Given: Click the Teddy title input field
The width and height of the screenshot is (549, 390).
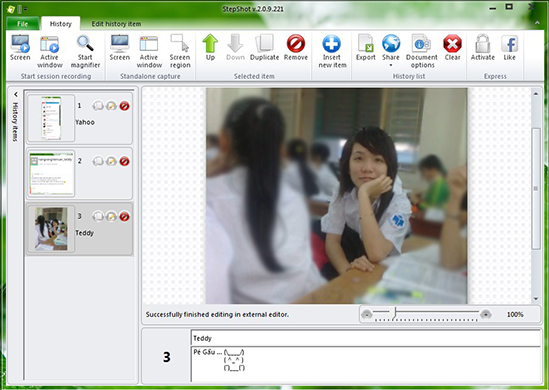Looking at the screenshot, I should click(366, 338).
